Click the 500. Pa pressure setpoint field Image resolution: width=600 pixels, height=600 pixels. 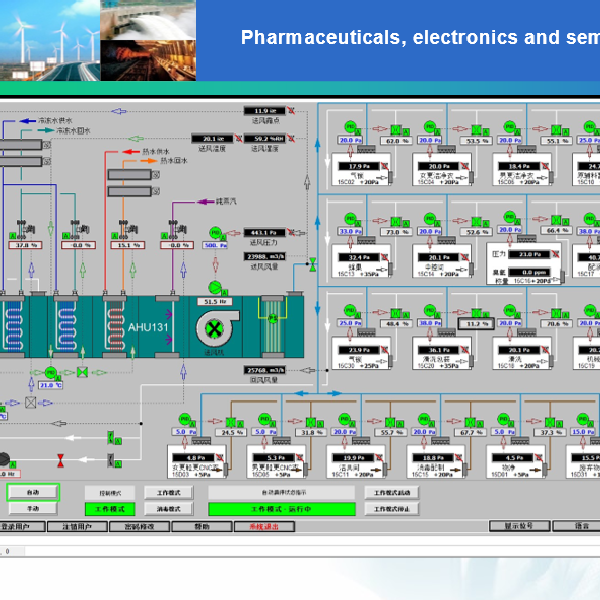click(x=216, y=244)
